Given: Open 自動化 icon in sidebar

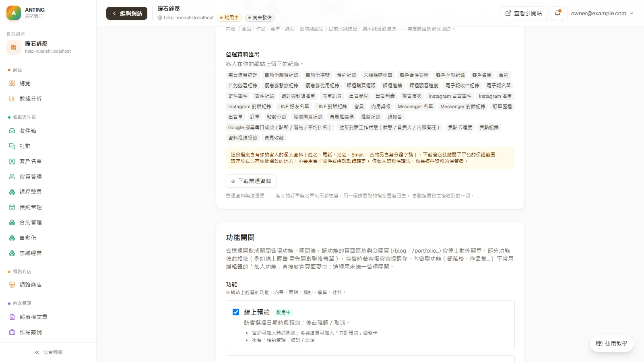Looking at the screenshot, I should point(12,238).
